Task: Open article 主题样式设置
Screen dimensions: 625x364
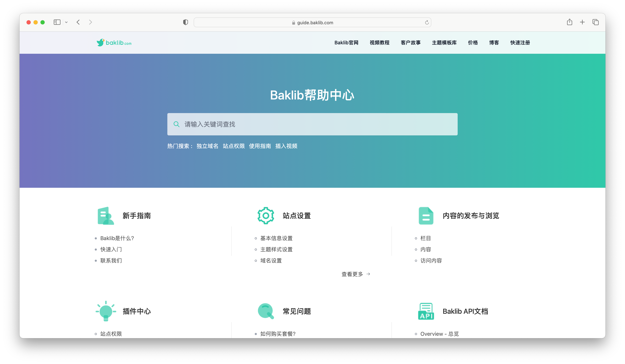Action: [276, 250]
